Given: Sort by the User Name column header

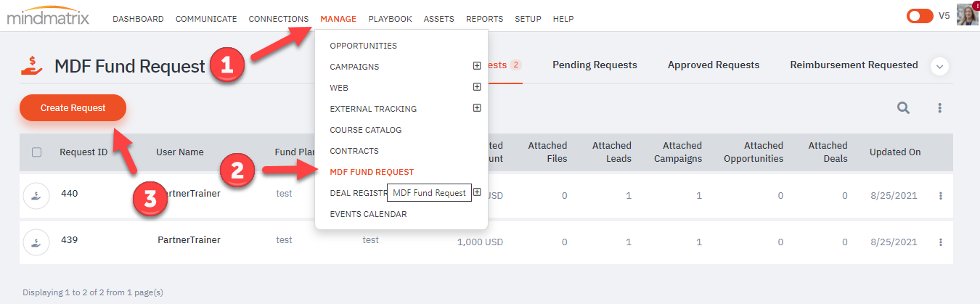Looking at the screenshot, I should point(180,152).
